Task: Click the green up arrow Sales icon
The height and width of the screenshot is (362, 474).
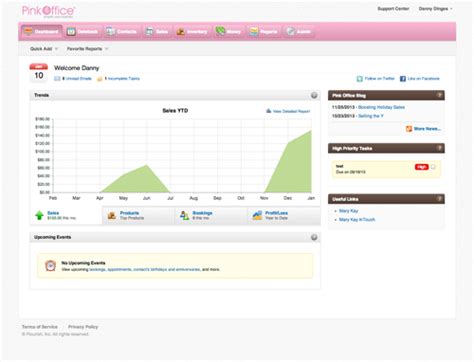Action: [x=39, y=215]
